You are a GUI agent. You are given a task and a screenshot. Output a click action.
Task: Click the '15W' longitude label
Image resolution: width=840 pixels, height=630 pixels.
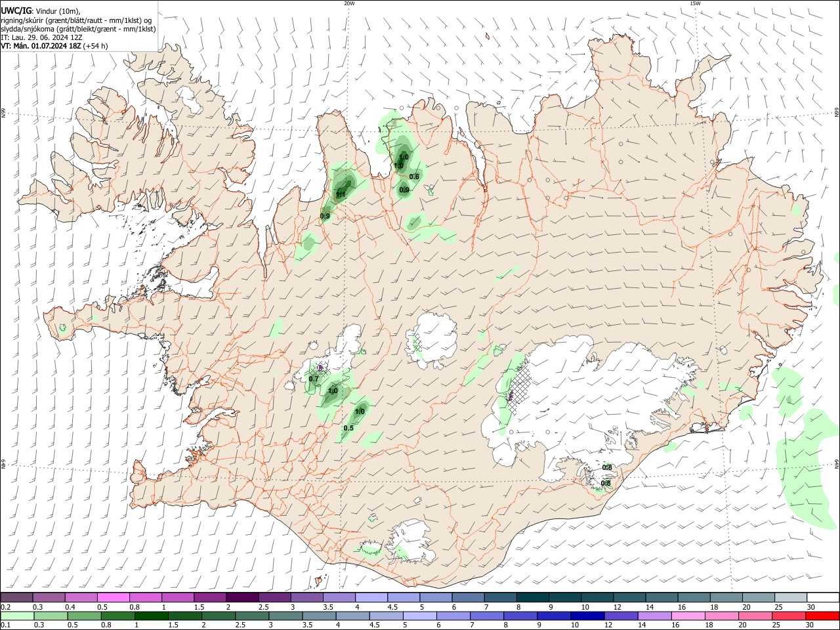(x=695, y=3)
